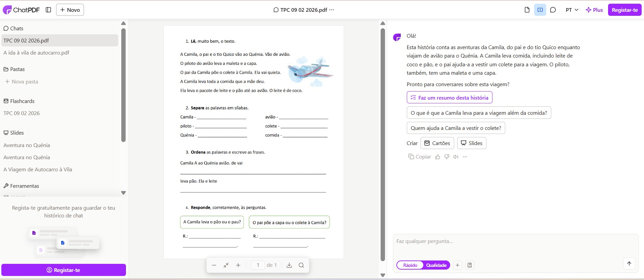Screen dimensions: 644x280
Task: Send message with up arrow button
Action: point(629,264)
